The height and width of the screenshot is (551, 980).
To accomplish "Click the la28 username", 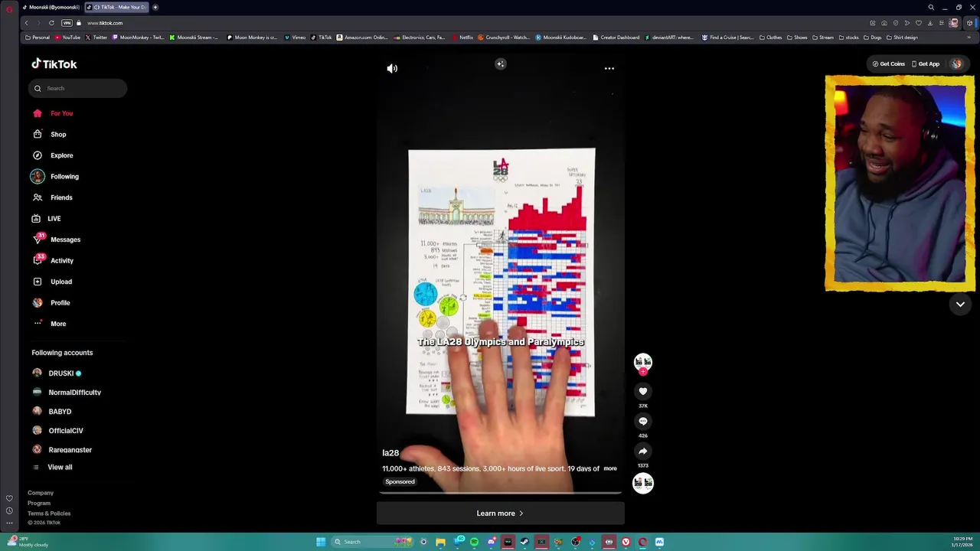I will [390, 453].
